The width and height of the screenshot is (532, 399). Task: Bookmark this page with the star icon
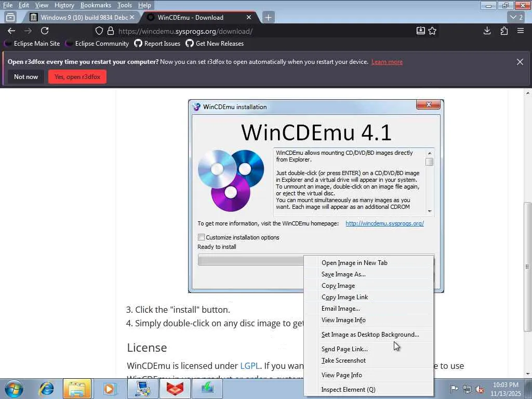click(432, 31)
